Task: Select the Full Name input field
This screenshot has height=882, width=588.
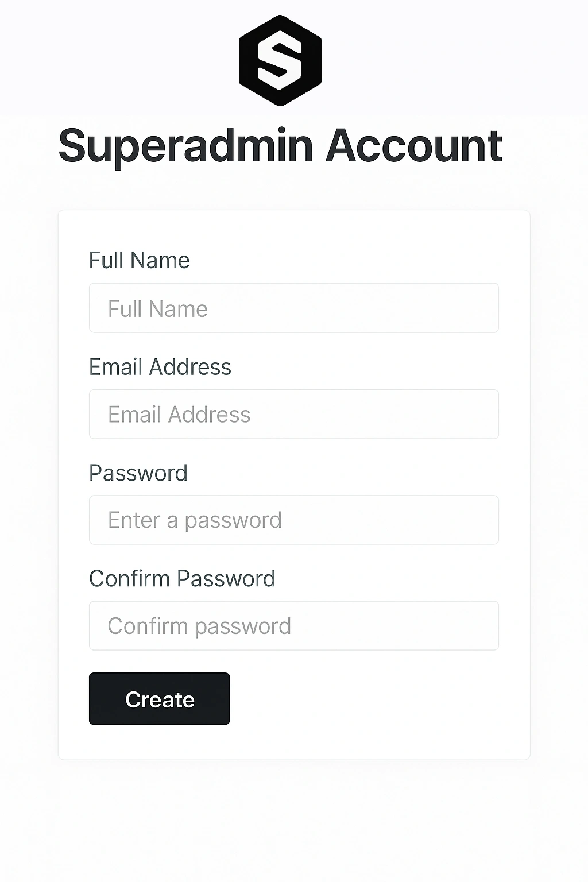Action: tap(294, 308)
